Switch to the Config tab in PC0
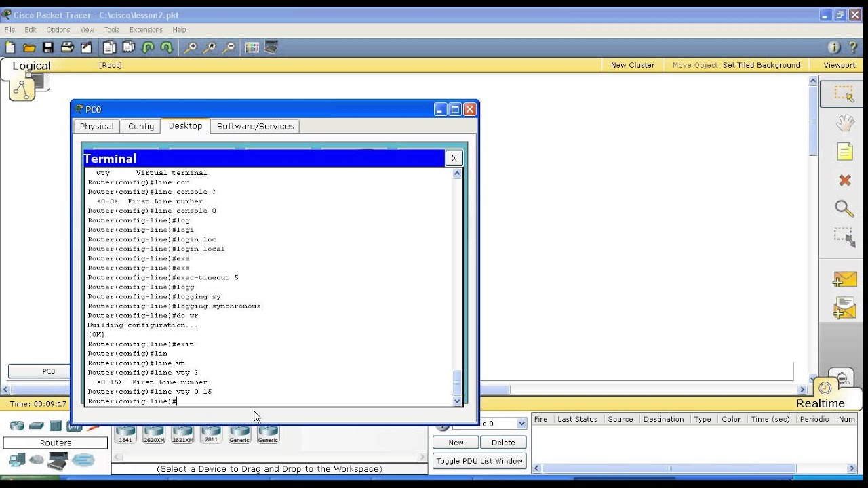This screenshot has width=868, height=488. 141,126
